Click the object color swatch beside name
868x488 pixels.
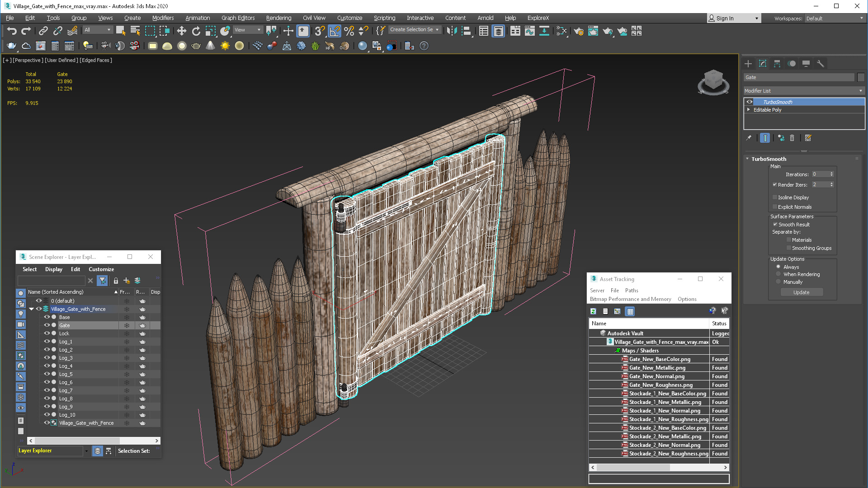tap(861, 77)
